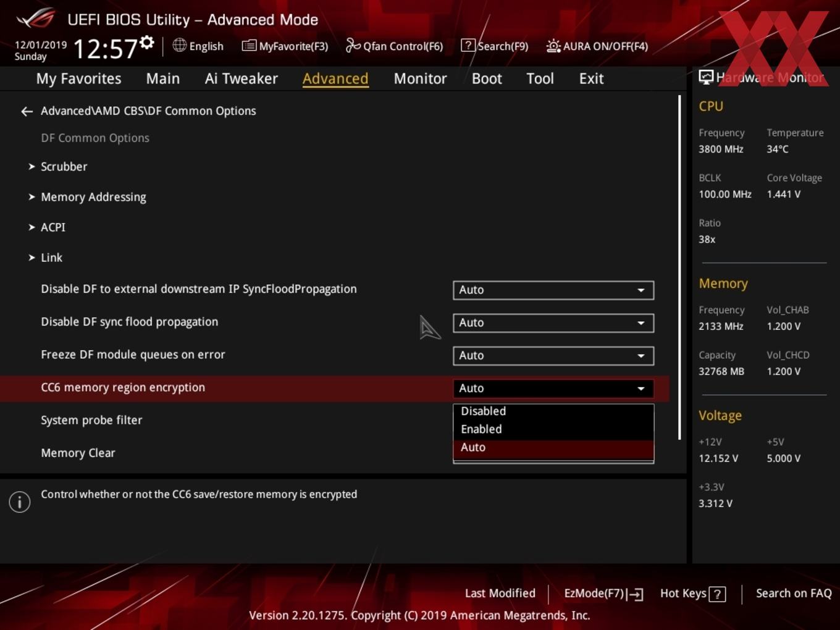Click the DF Common Options heading

click(x=95, y=138)
